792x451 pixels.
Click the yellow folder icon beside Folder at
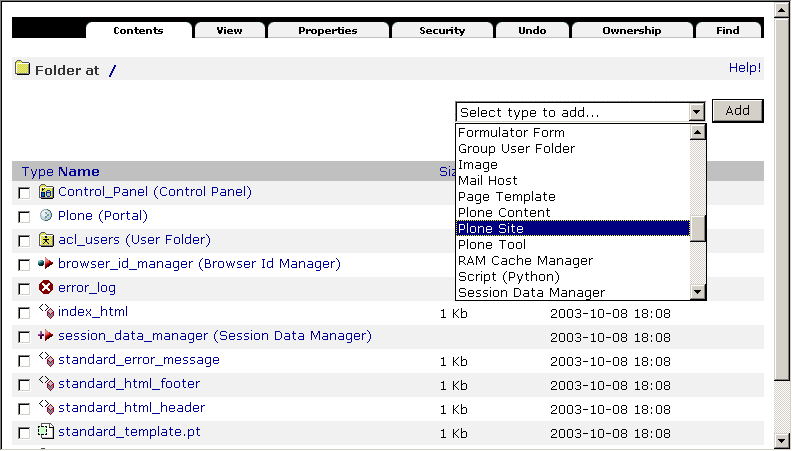(23, 68)
